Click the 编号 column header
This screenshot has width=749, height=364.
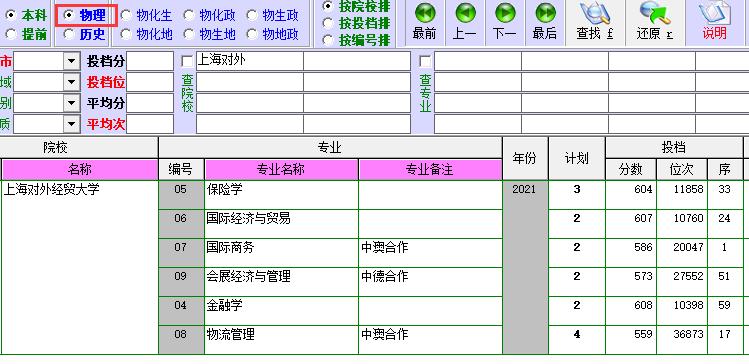[x=181, y=170]
